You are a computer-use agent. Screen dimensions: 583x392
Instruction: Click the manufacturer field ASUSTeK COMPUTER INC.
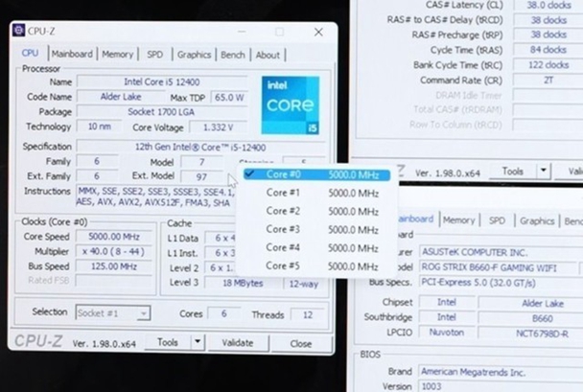tap(501, 253)
